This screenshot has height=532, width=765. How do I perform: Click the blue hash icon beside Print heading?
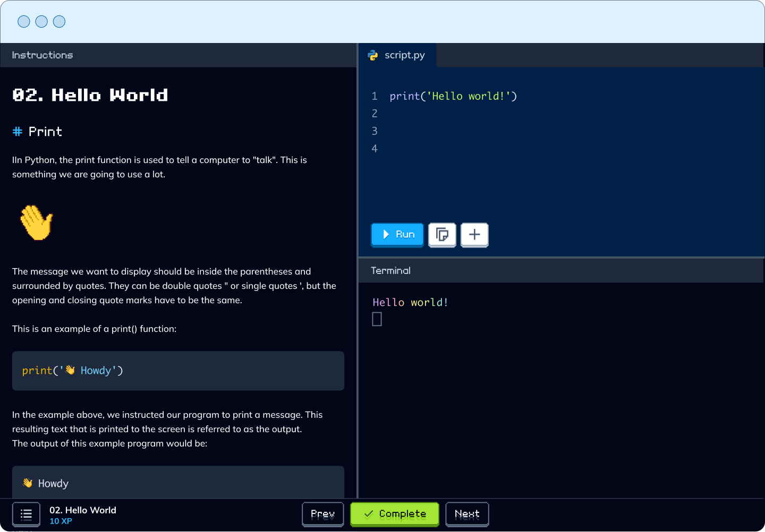tap(16, 131)
